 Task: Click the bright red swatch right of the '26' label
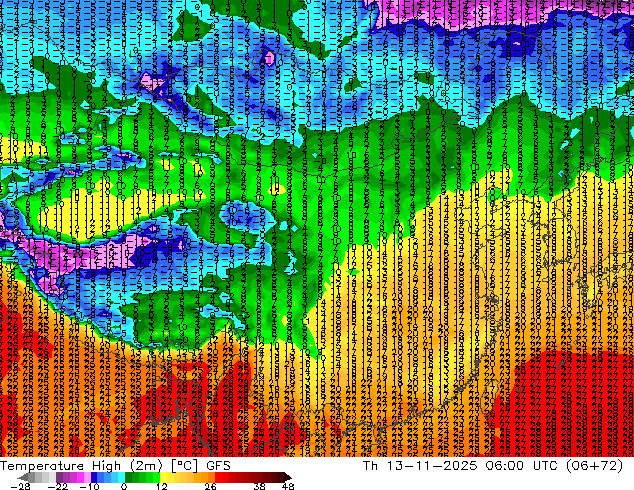[x=218, y=477]
